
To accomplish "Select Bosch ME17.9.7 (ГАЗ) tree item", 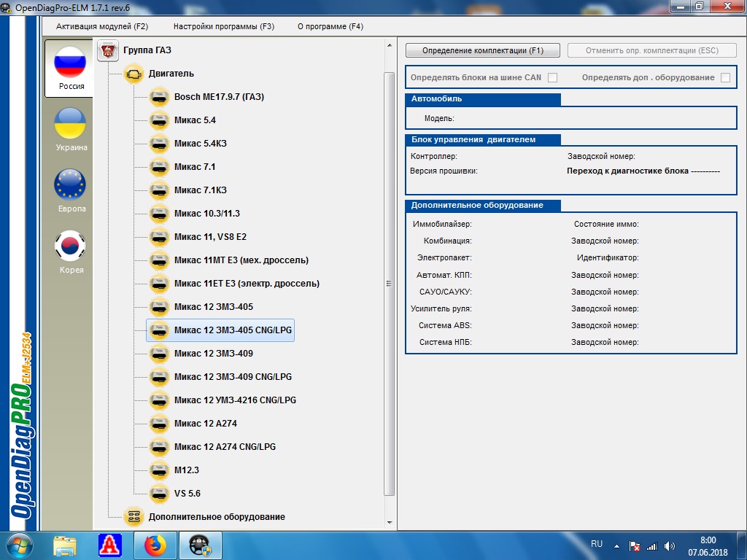I will click(x=219, y=97).
